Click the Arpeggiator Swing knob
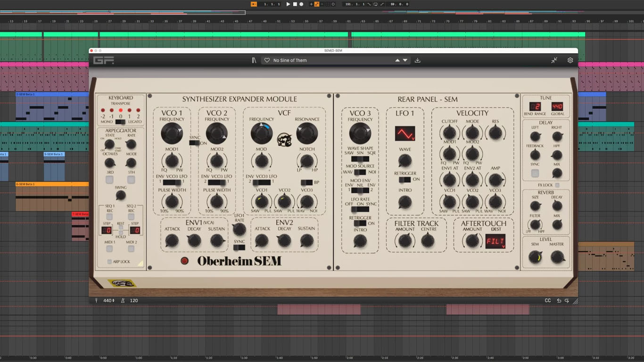Screen dimensions: 644x362 [x=121, y=195]
